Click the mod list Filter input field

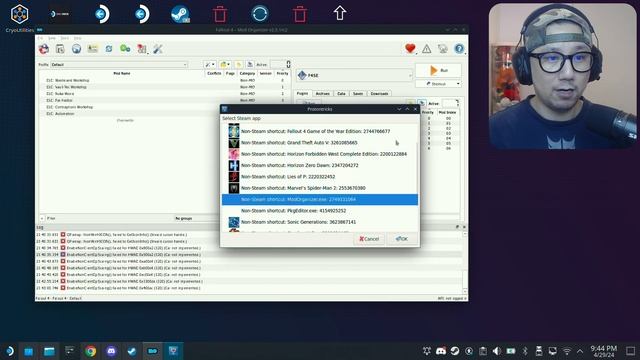[x=108, y=218]
